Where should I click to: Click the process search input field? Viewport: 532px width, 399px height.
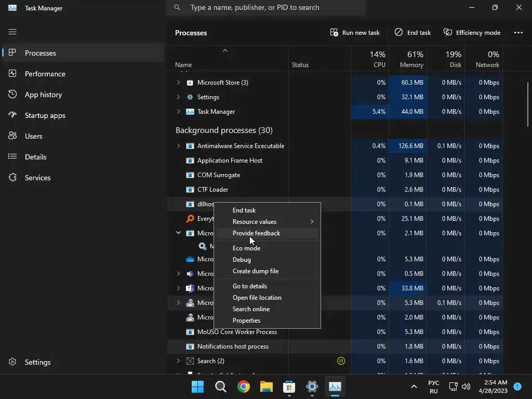point(267,7)
